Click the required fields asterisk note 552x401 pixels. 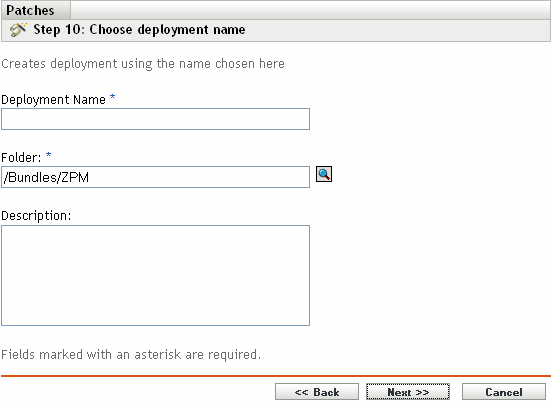131,355
